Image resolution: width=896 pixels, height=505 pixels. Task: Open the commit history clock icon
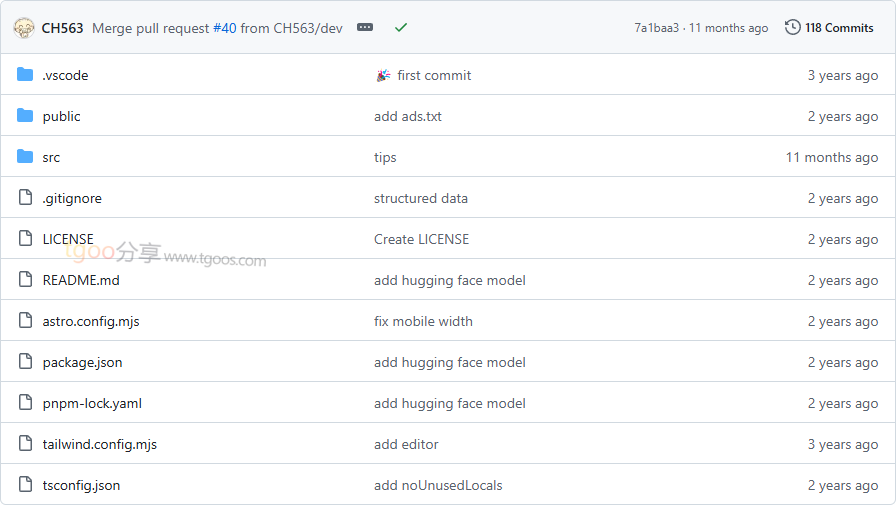(x=793, y=28)
